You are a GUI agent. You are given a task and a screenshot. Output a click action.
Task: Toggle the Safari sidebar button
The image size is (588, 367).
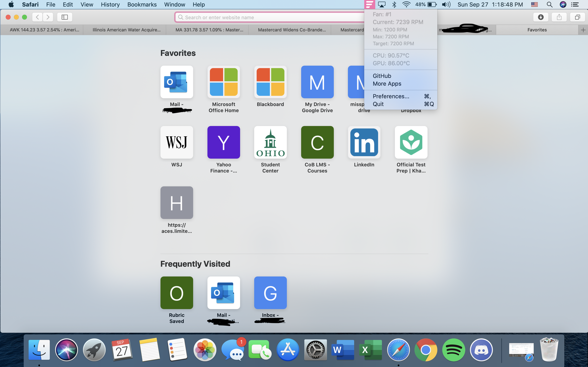pos(65,17)
